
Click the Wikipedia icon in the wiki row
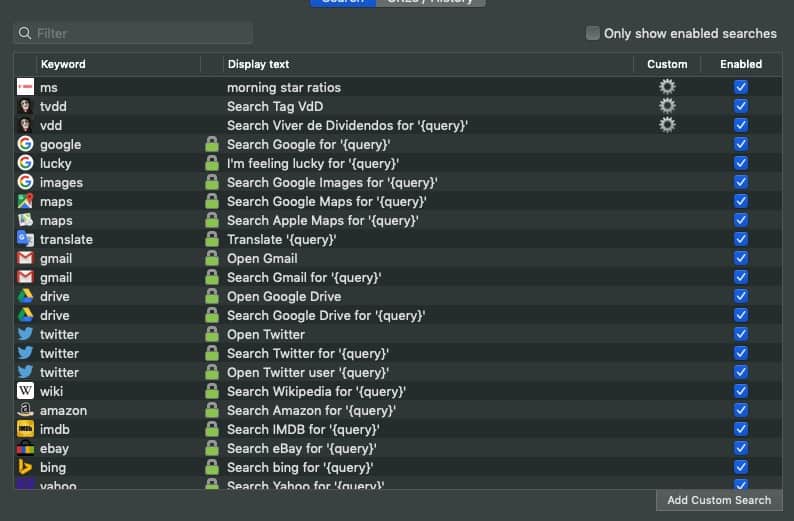[25, 391]
